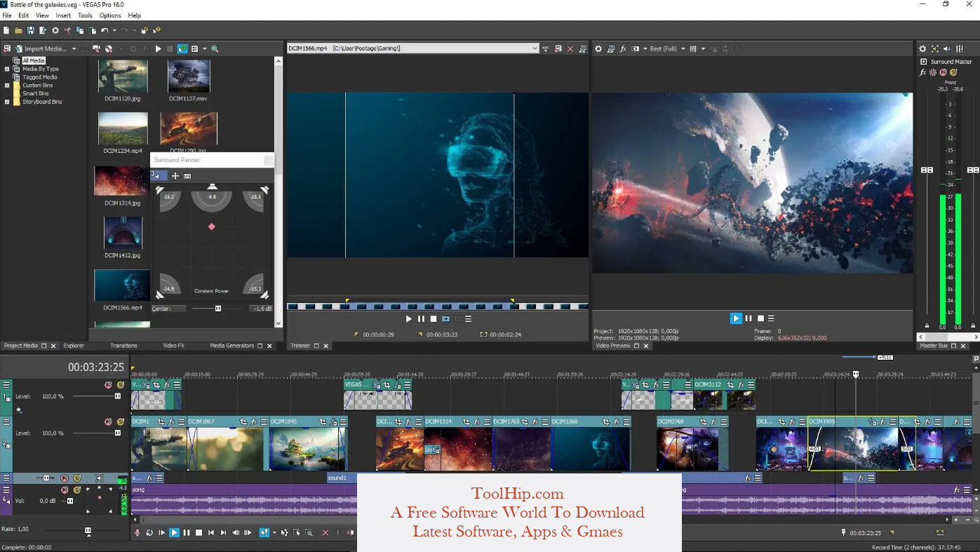
Task: Click timeline Play button
Action: pos(175,533)
